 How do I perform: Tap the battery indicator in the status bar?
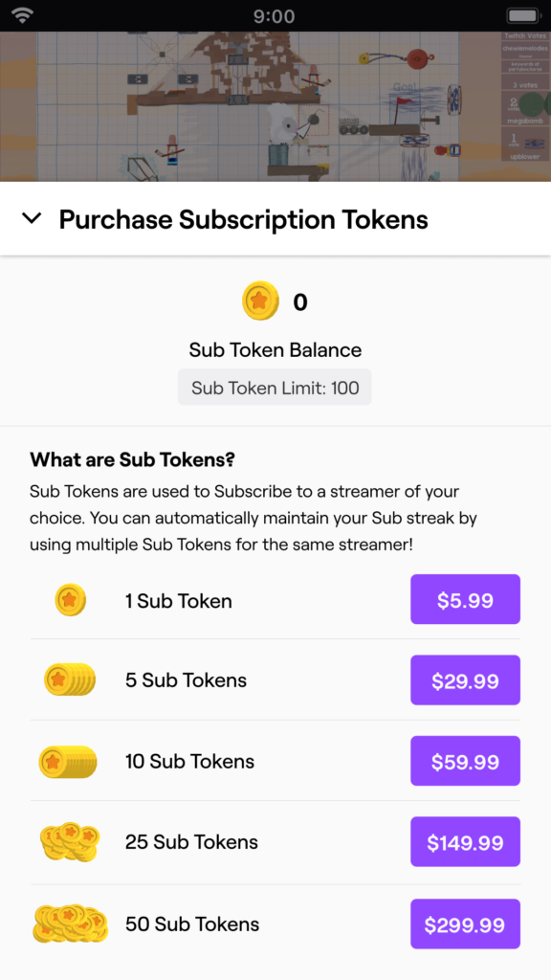pos(521,14)
